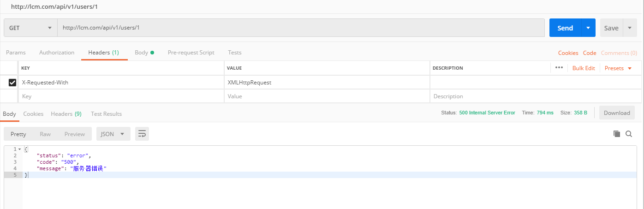This screenshot has height=209, width=644.
Task: Select the response Cookies tab
Action: [33, 113]
